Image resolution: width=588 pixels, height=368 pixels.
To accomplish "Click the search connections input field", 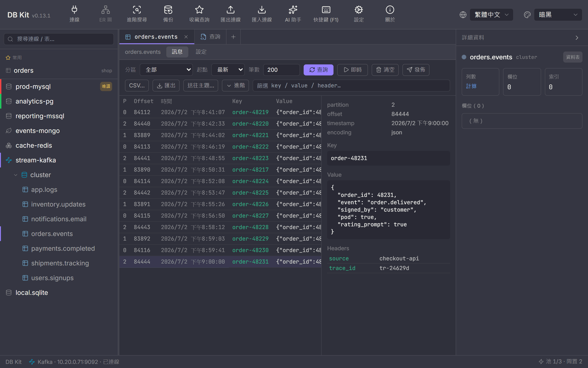I will click(x=59, y=39).
